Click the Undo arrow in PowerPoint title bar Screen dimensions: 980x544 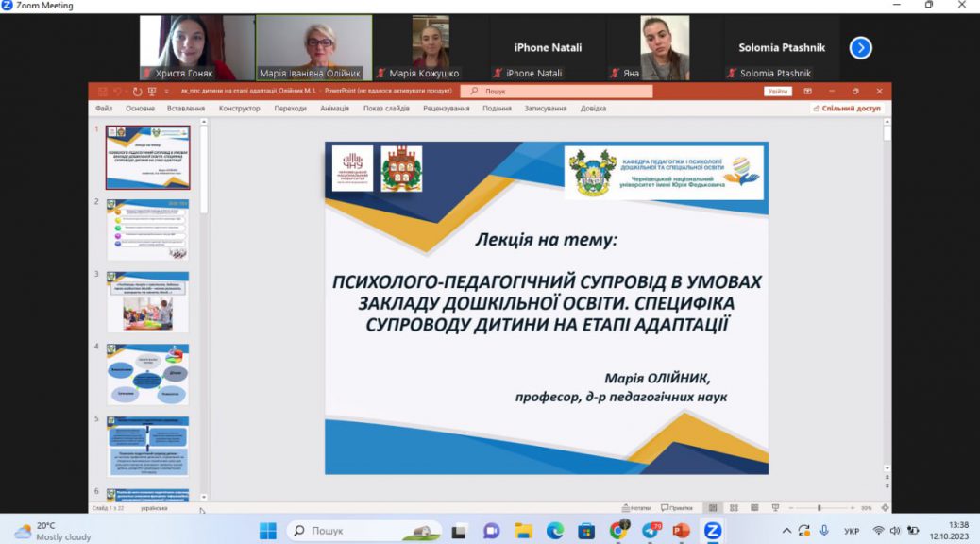pos(117,92)
